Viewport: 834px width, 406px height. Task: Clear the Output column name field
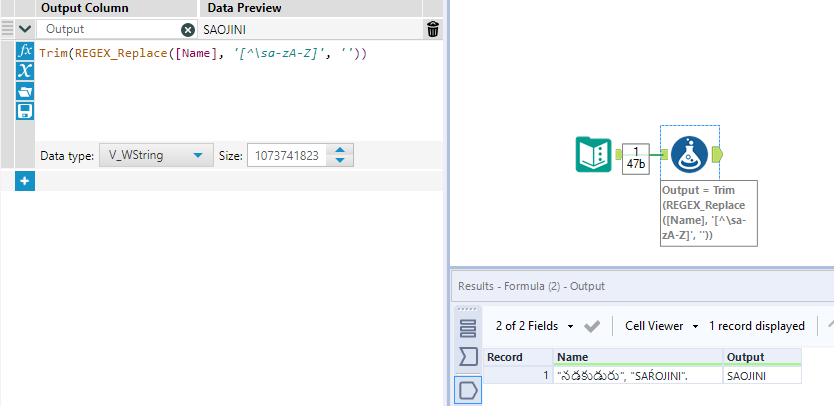[188, 30]
